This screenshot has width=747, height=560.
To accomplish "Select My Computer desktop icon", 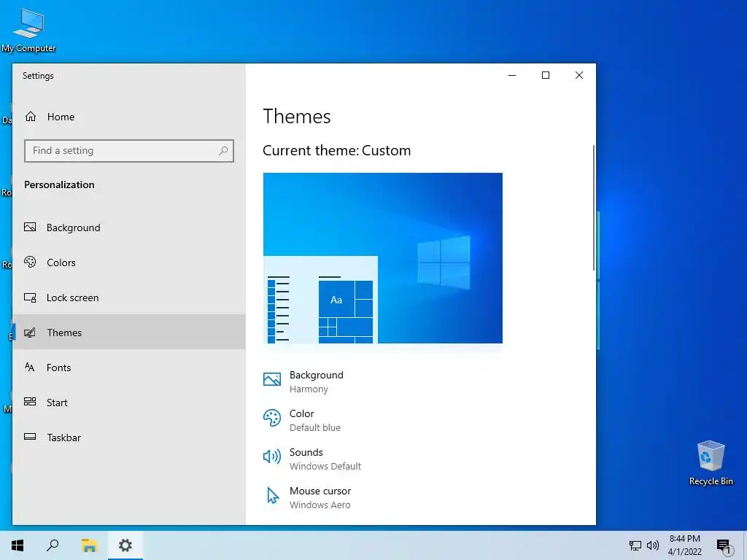I will [x=28, y=30].
